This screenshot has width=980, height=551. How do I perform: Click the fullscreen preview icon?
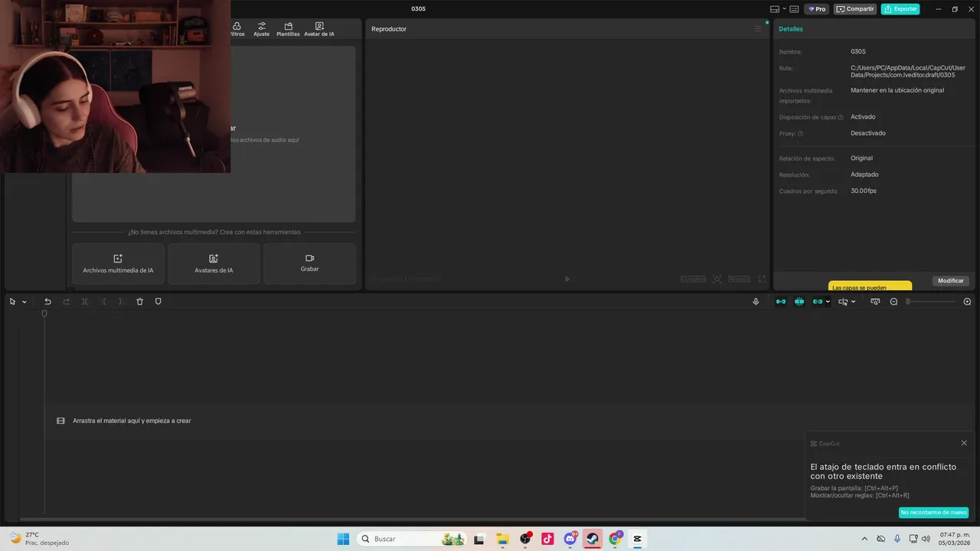pyautogui.click(x=762, y=279)
